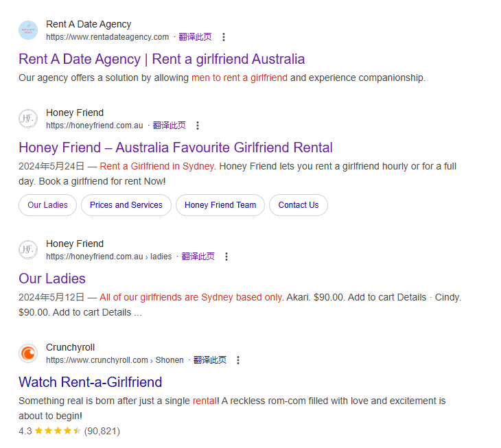Click the honeyfriend.com.au › ladies URL
Image resolution: width=501 pixels, height=448 pixels.
109,257
